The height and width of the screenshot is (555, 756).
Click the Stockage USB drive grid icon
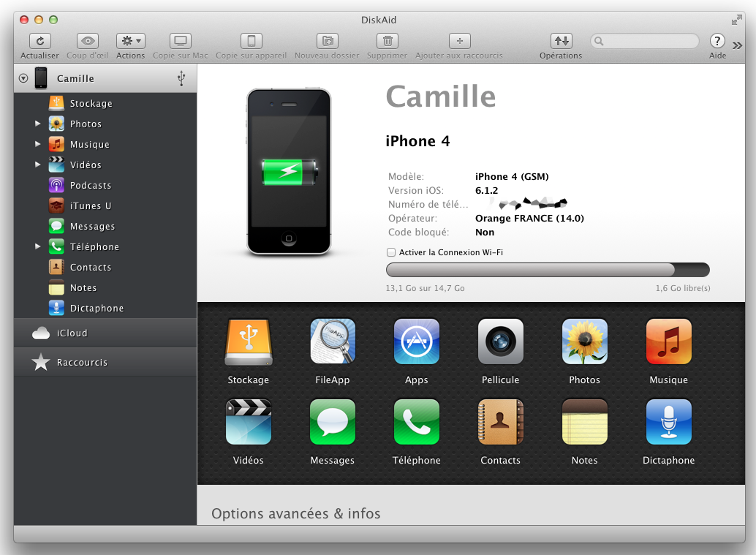pos(249,341)
